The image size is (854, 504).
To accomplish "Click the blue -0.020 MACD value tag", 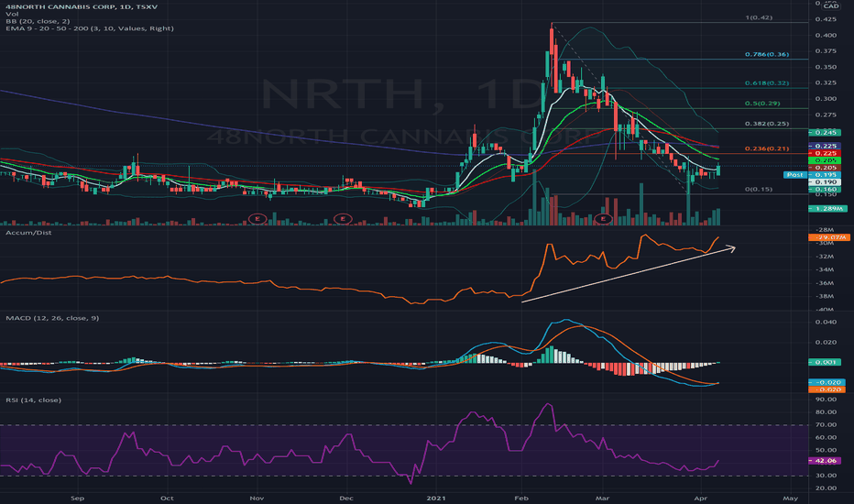I will (827, 382).
